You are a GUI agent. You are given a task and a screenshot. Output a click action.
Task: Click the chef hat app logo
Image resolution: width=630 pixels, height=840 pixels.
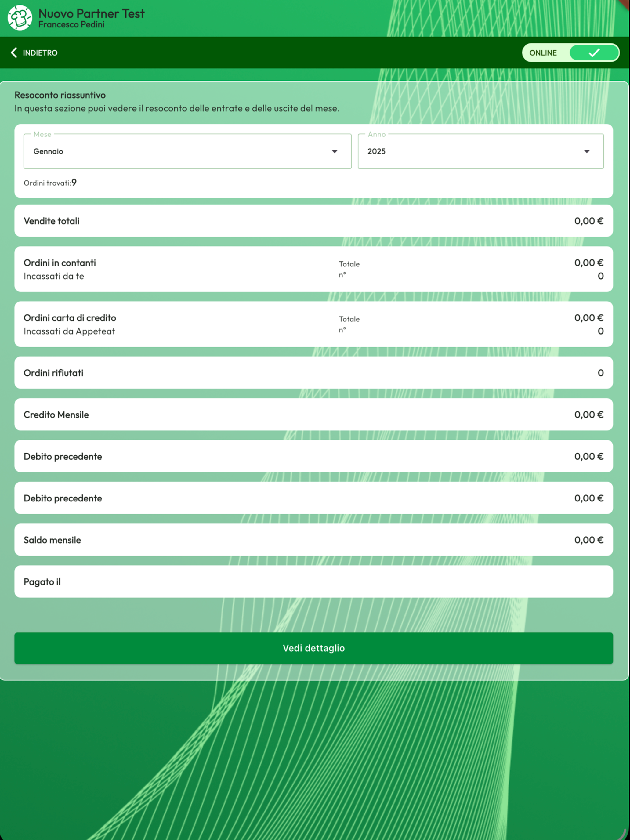pyautogui.click(x=20, y=18)
